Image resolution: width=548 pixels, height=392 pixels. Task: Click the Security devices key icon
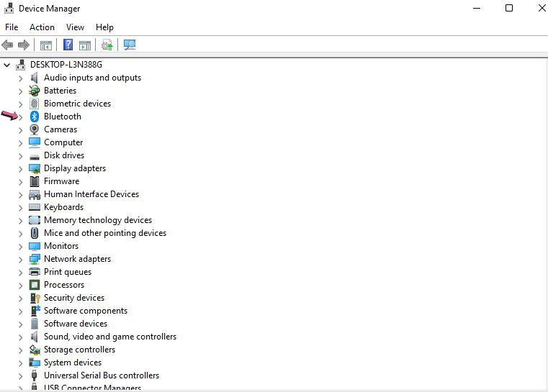click(35, 298)
